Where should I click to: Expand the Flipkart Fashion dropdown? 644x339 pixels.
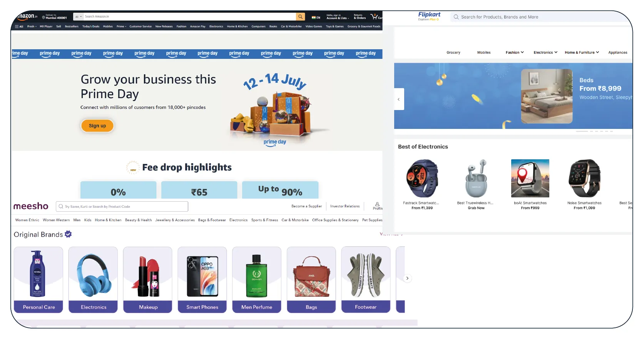point(515,52)
